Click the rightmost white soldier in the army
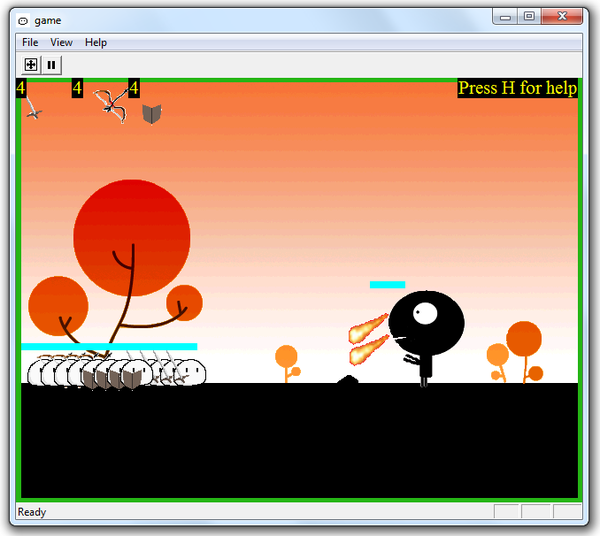600x536 pixels. point(191,372)
